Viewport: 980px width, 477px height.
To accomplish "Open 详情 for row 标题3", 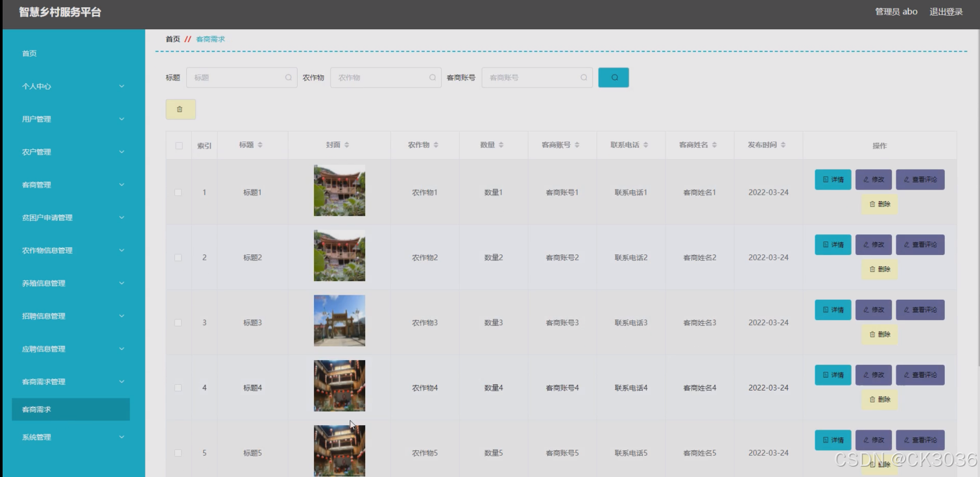I will coord(833,310).
